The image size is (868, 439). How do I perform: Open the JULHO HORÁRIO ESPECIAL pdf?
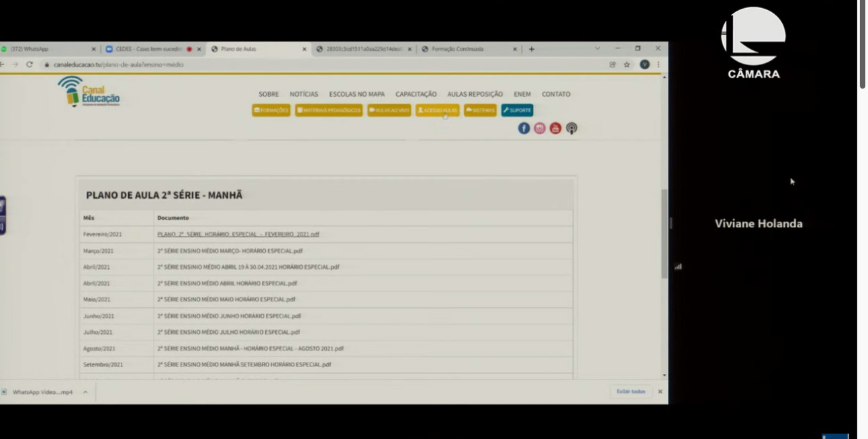pyautogui.click(x=228, y=332)
